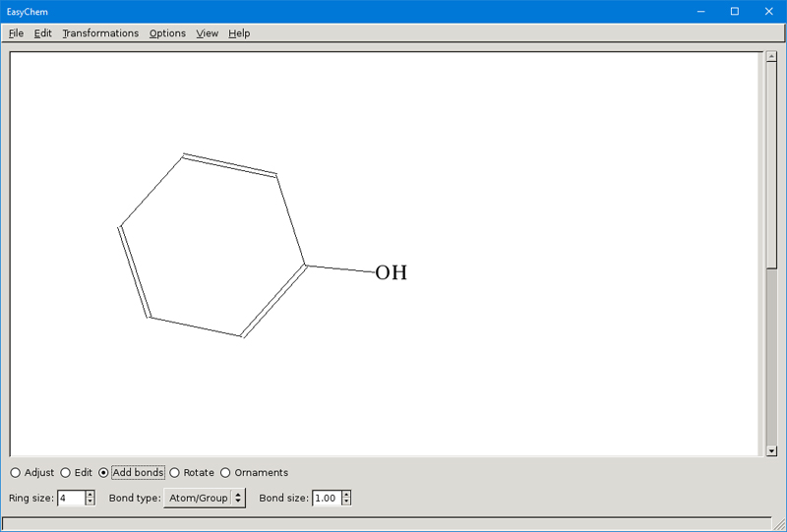The height and width of the screenshot is (532, 787).
Task: Select the Edit mode radio button
Action: (x=66, y=473)
